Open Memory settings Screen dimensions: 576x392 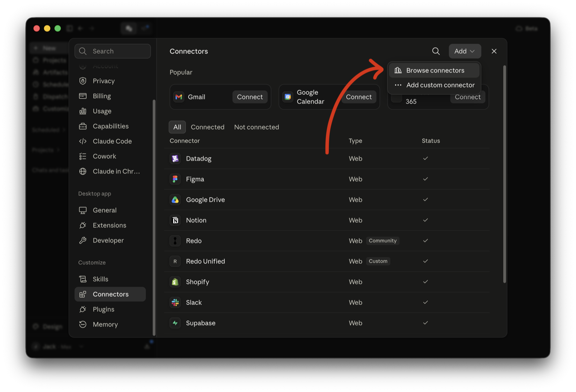click(x=110, y=324)
